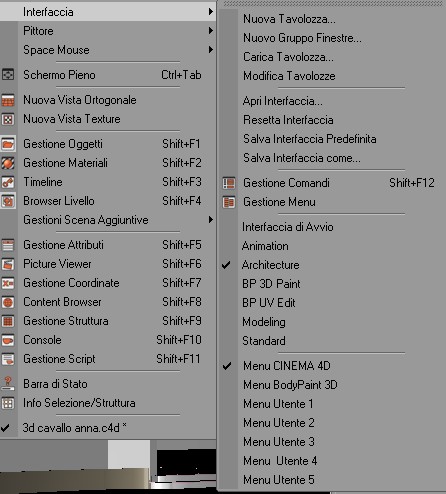Select Schermo Pieno menu item
The width and height of the screenshot is (446, 494).
point(108,75)
